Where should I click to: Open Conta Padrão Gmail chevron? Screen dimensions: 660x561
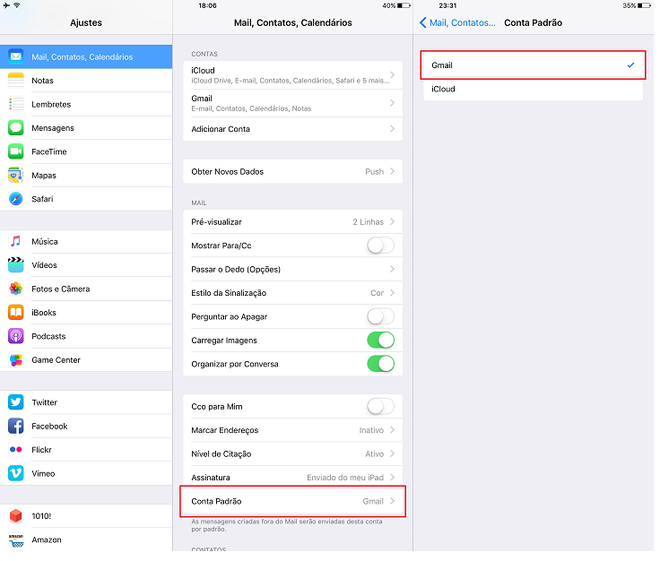click(x=392, y=501)
